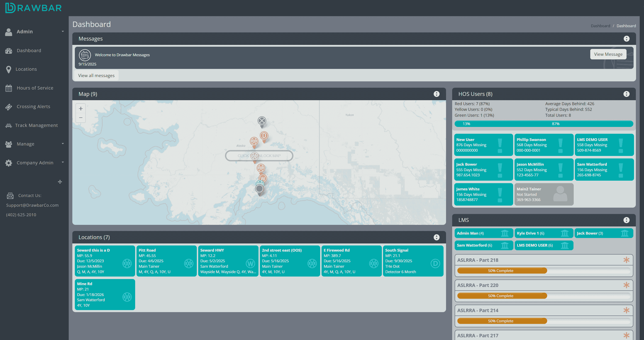Select the Locations pin icon
This screenshot has width=644, height=340.
pyautogui.click(x=8, y=69)
